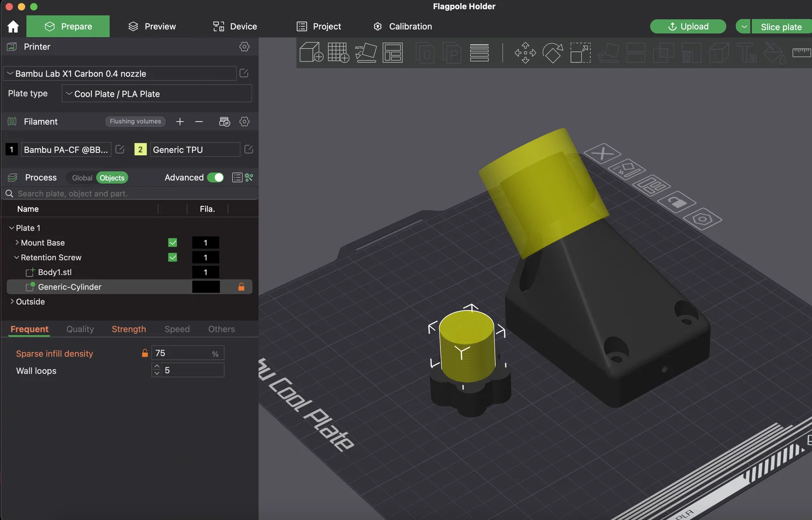Open printer settings gear icon
The height and width of the screenshot is (520, 812).
coord(245,47)
